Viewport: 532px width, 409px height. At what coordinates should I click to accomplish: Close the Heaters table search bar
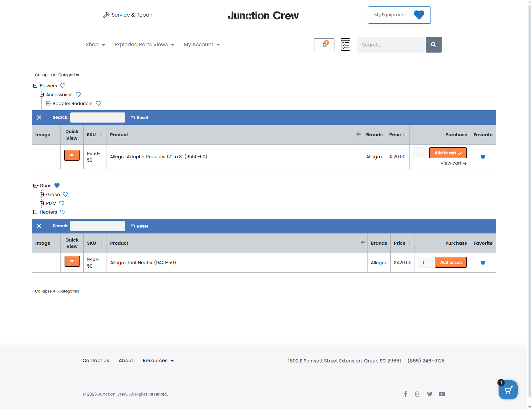[39, 226]
